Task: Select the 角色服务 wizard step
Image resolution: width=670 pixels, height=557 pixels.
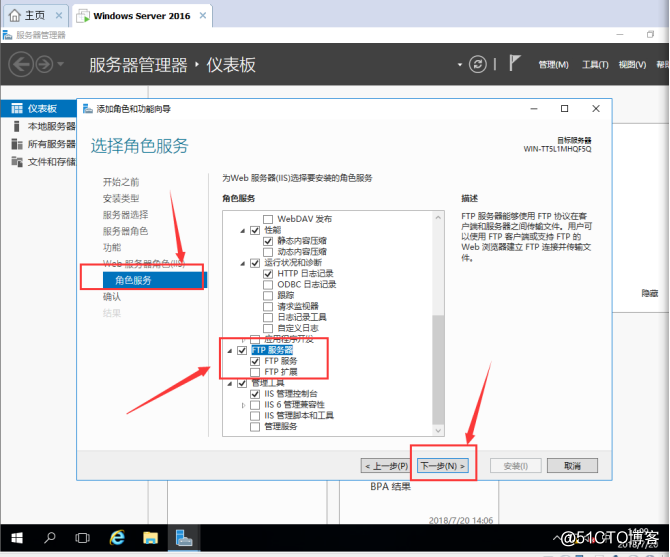Action: [x=154, y=280]
